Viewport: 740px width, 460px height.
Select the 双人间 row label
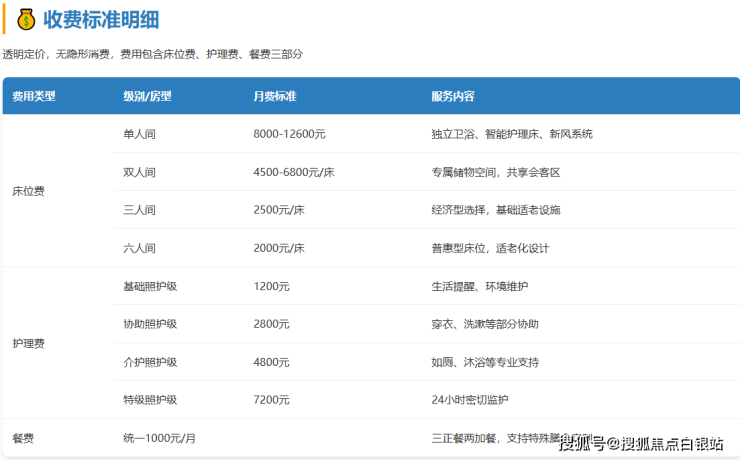(139, 172)
